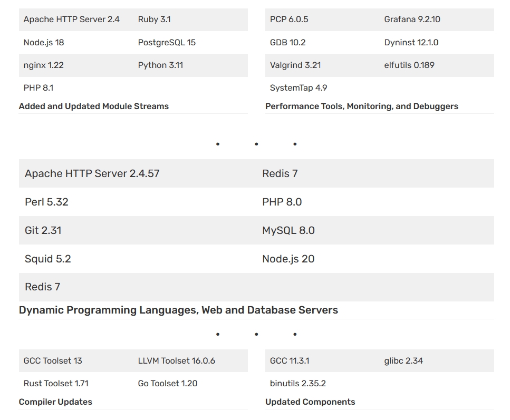Click the third carousel dot above Compiler Updates
The image size is (510, 420).
click(295, 334)
